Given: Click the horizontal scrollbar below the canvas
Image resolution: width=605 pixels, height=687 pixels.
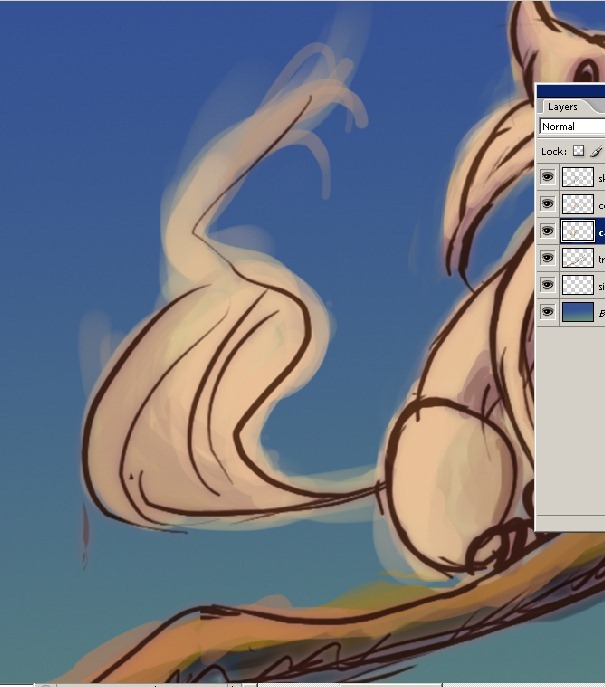Looking at the screenshot, I should click(300, 684).
